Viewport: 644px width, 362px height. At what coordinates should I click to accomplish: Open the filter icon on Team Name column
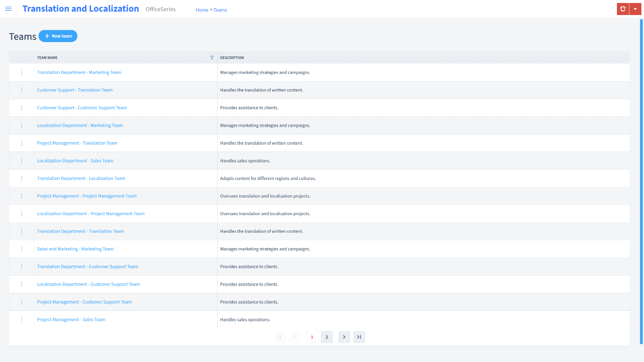coord(212,57)
